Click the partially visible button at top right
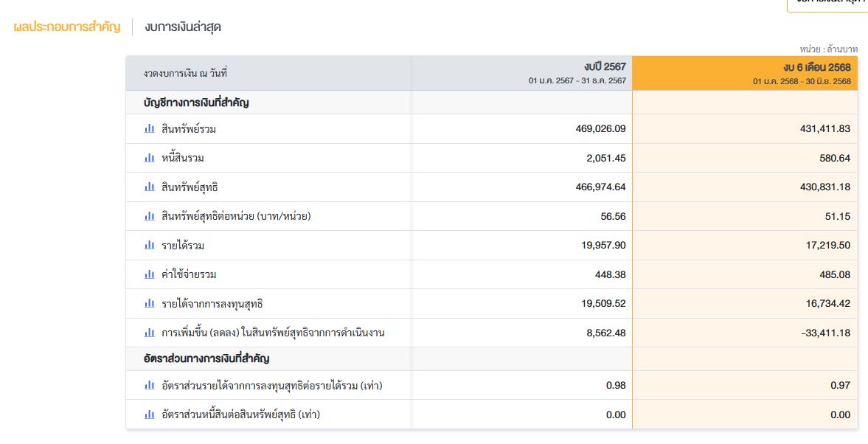This screenshot has height=444, width=868. point(827,4)
